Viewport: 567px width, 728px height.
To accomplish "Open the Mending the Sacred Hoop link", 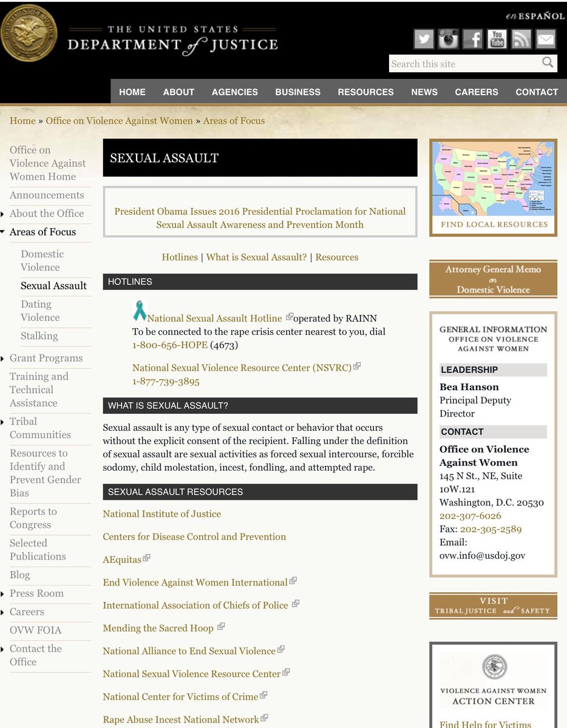I will 158,629.
